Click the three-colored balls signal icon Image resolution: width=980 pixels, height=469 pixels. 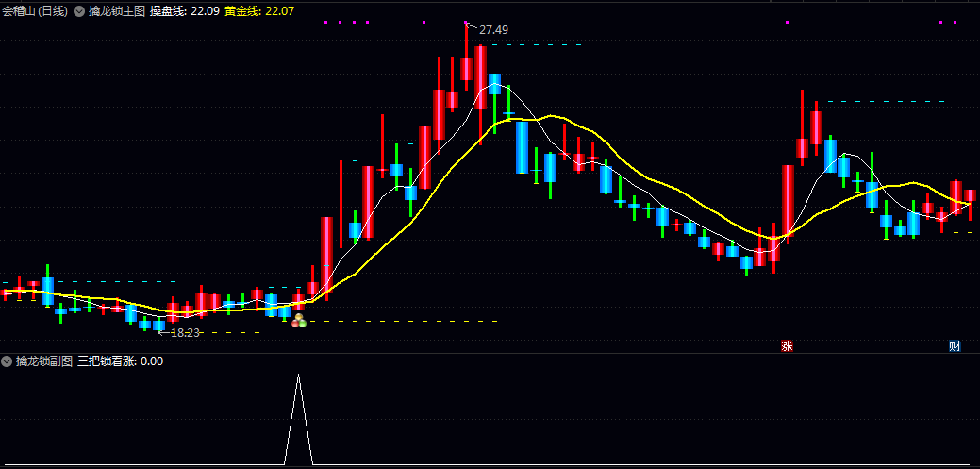(299, 322)
